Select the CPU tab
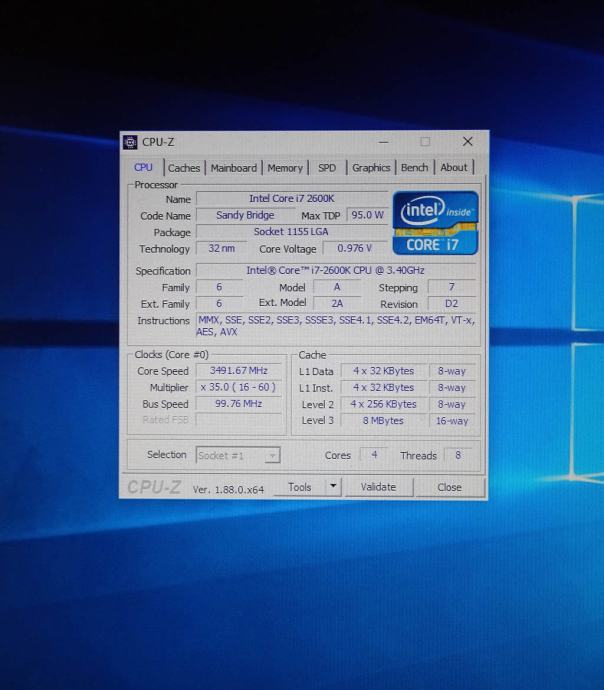 (144, 168)
